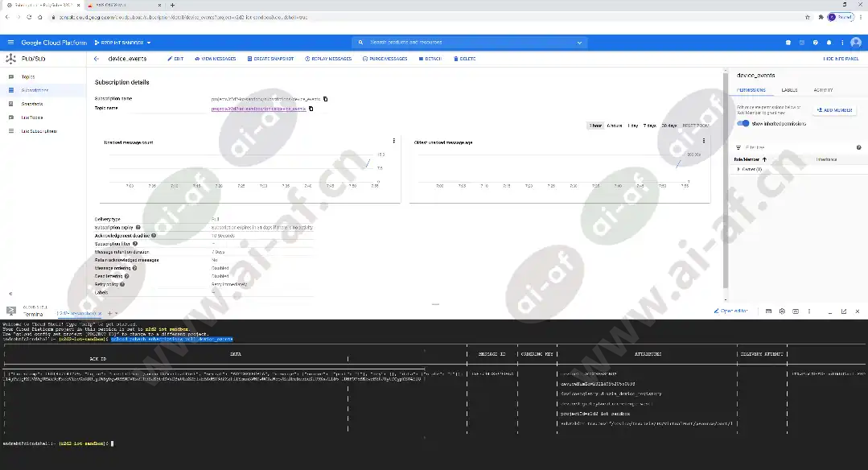Click DELETE in the toolbar
The width and height of the screenshot is (868, 470).
[464, 59]
